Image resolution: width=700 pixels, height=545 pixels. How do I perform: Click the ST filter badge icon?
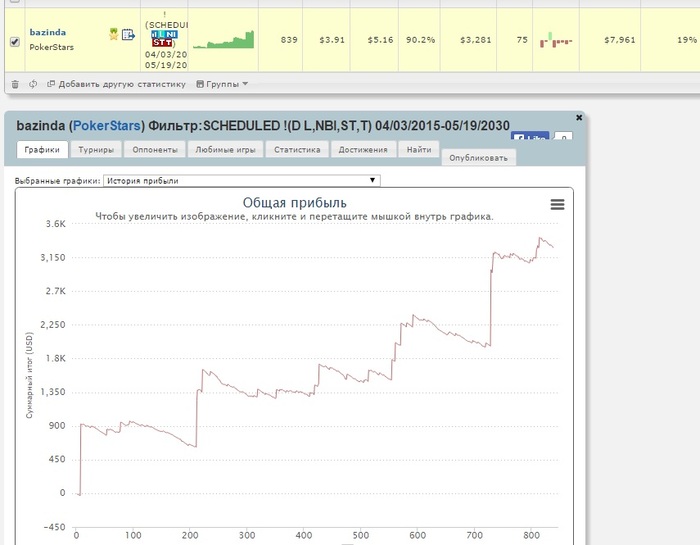coord(157,43)
